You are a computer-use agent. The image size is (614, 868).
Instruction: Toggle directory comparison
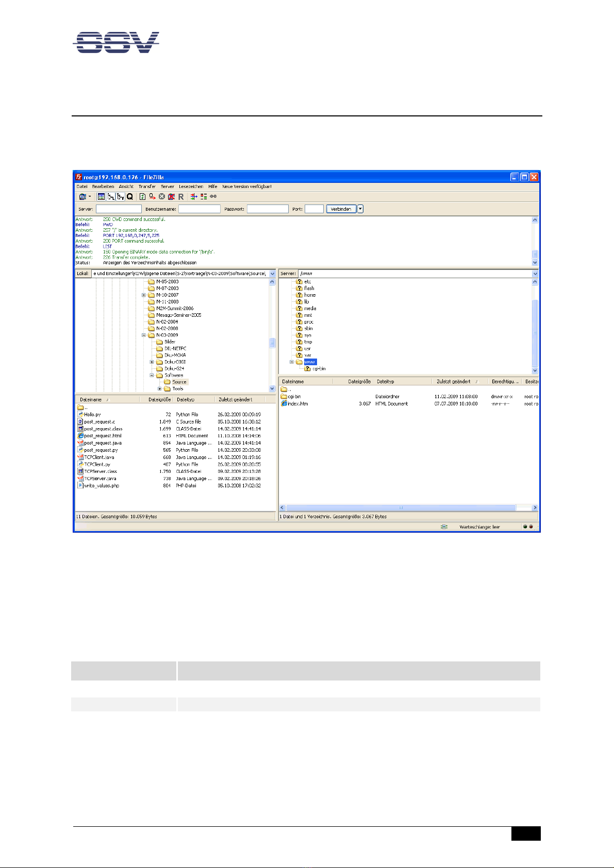pos(204,196)
